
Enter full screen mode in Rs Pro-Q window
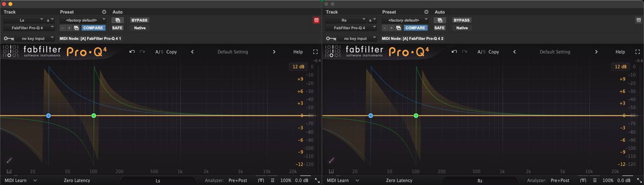click(x=637, y=52)
